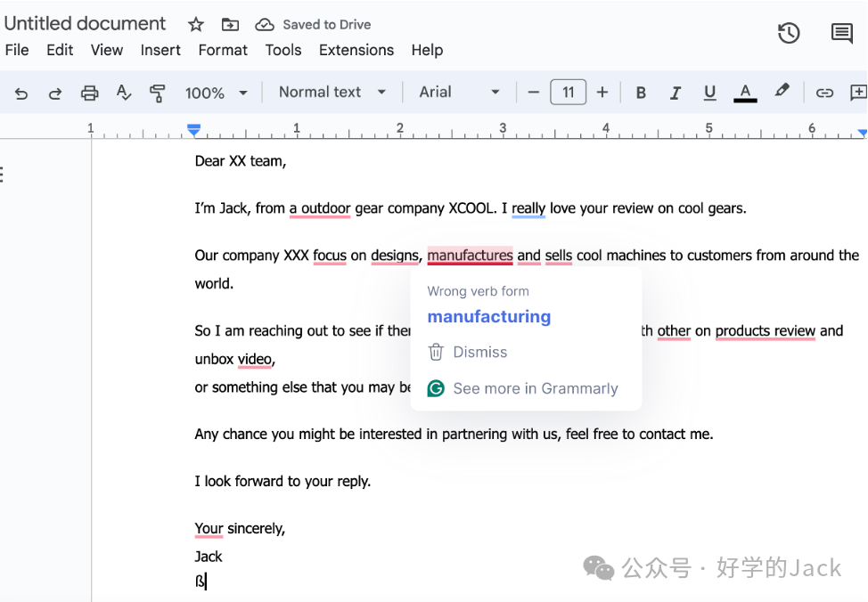Click the underlined word 'other'
Viewport: 868px width, 602px height.
(x=674, y=331)
